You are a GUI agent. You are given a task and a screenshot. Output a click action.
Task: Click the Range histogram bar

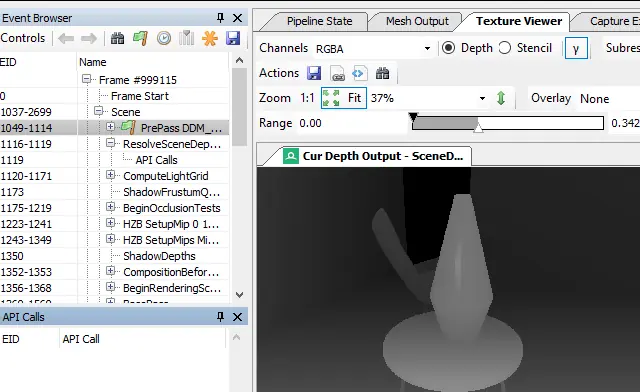tap(508, 123)
